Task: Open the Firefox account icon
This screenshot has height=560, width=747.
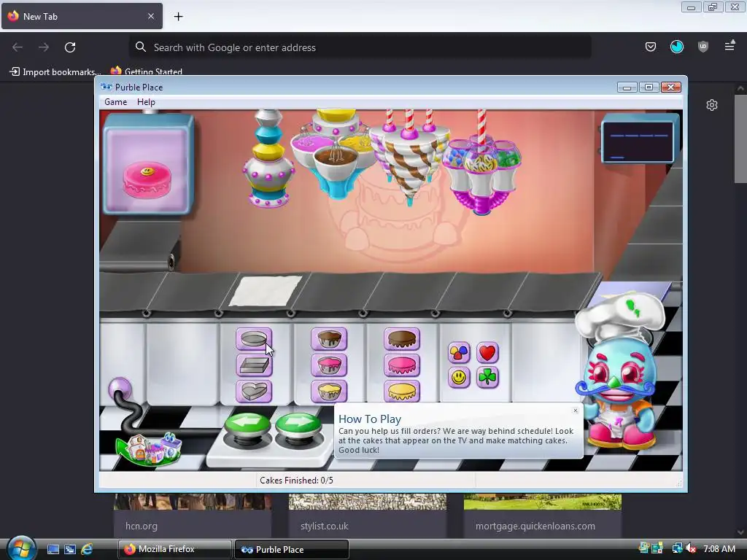Action: tap(677, 47)
